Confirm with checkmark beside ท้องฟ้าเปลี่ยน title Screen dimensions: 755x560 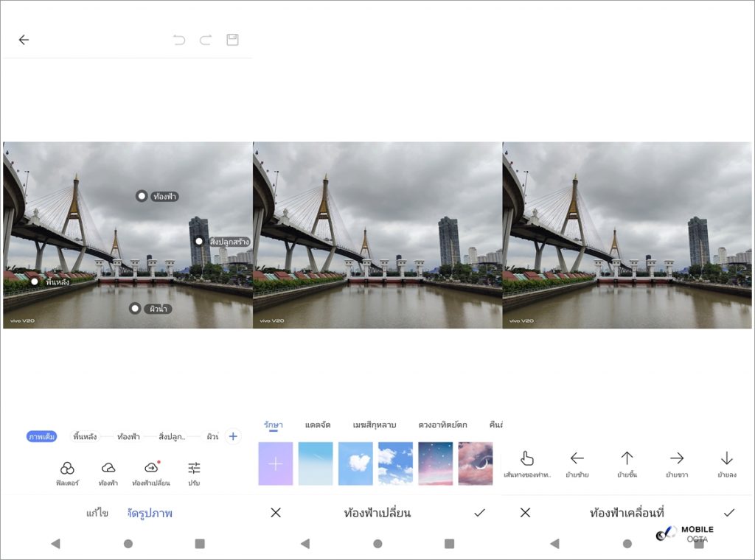479,513
